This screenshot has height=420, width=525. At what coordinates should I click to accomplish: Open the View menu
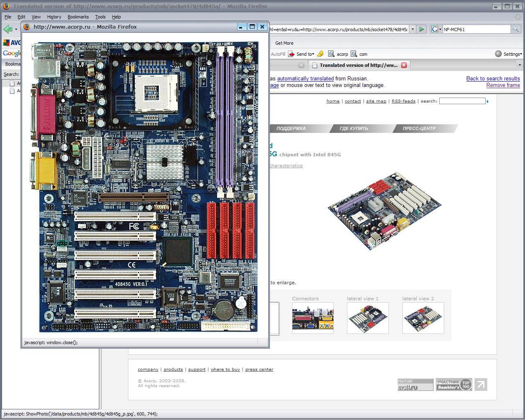point(36,17)
